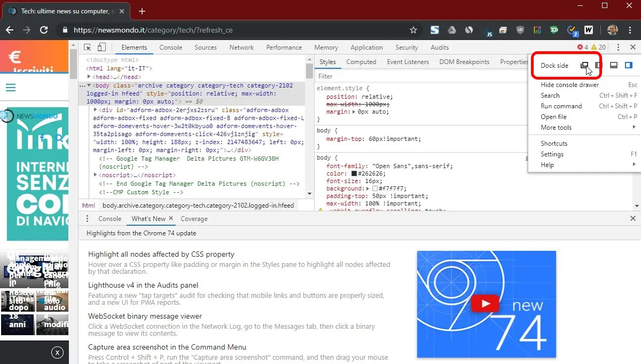The image size is (641, 364).
Task: Open the user profile avatar
Action: point(613,30)
